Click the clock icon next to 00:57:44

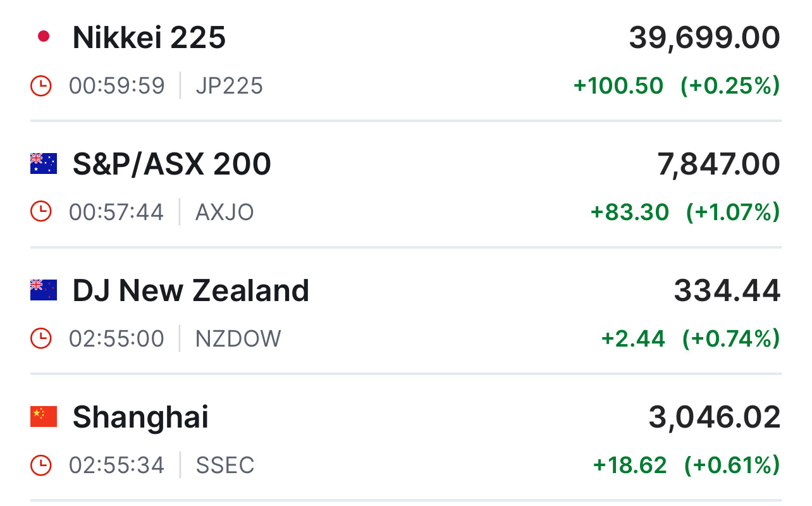click(x=41, y=212)
